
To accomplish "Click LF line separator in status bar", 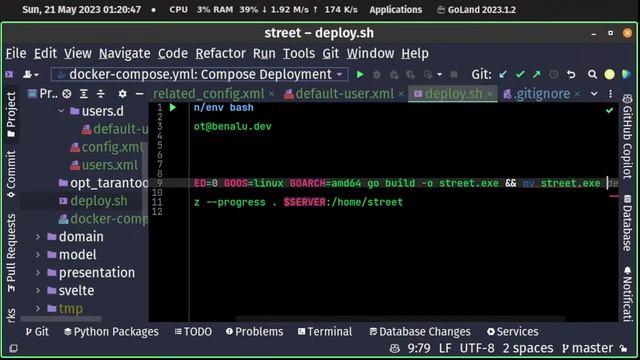I will 445,348.
